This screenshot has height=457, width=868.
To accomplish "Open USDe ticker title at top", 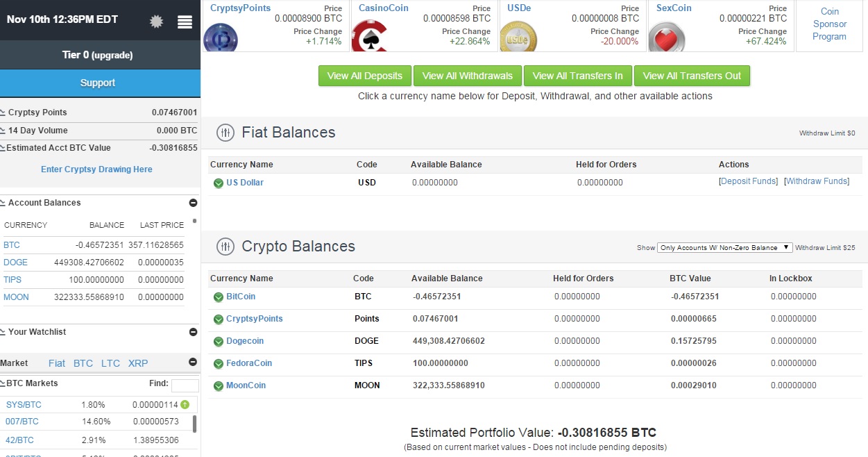I will (519, 8).
